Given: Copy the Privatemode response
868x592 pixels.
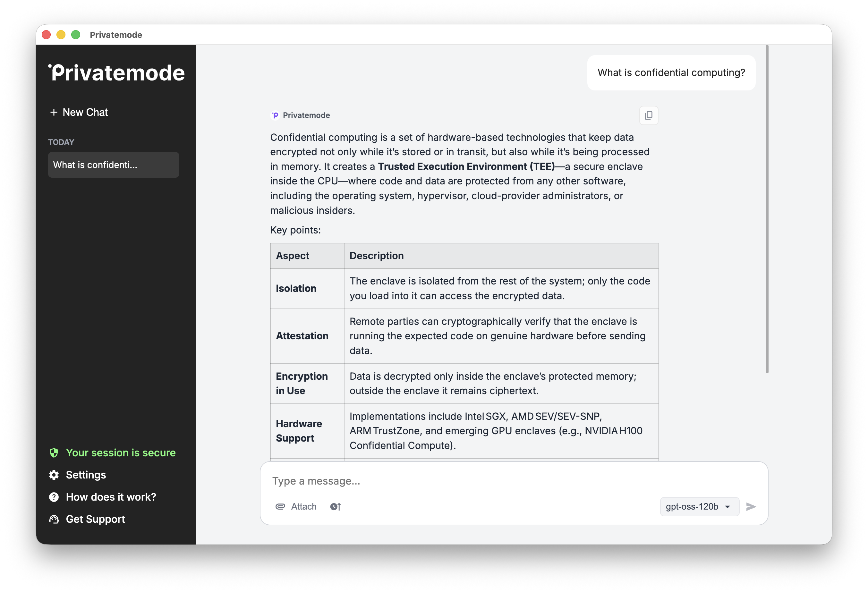Looking at the screenshot, I should (x=649, y=115).
